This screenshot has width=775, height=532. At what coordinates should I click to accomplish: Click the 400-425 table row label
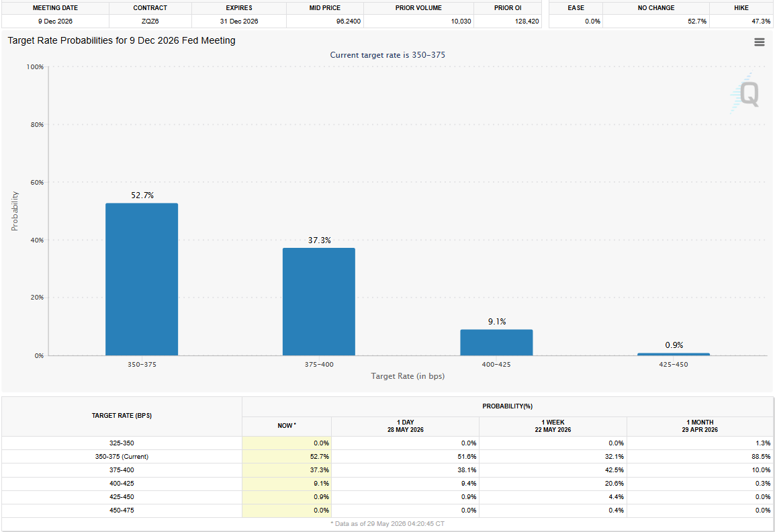pyautogui.click(x=122, y=484)
